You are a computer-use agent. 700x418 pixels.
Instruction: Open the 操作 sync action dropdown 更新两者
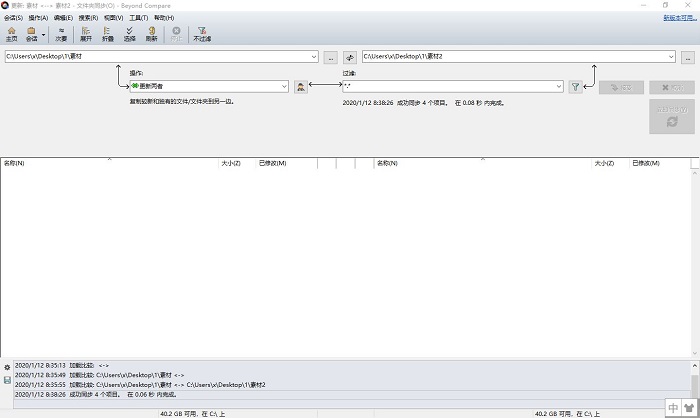pos(209,86)
